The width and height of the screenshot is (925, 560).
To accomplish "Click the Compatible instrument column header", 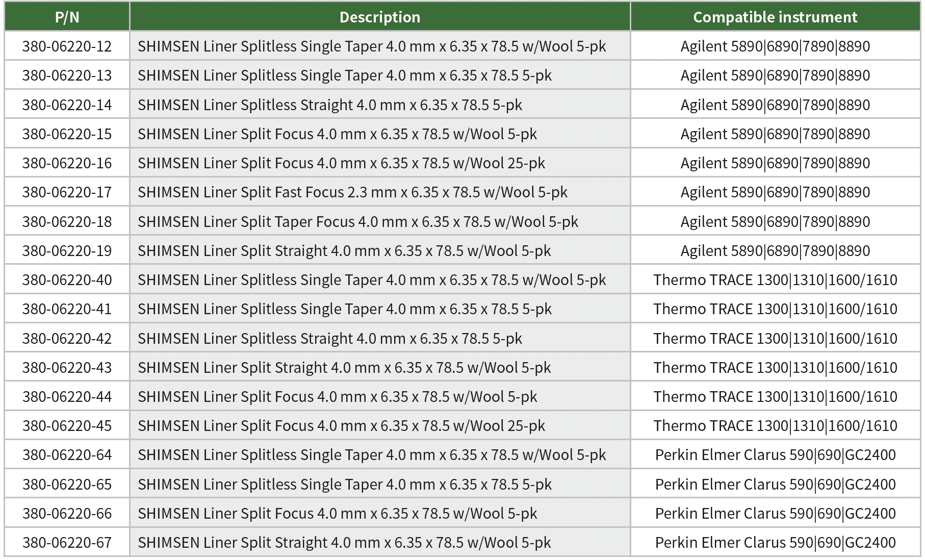I will pos(775,17).
